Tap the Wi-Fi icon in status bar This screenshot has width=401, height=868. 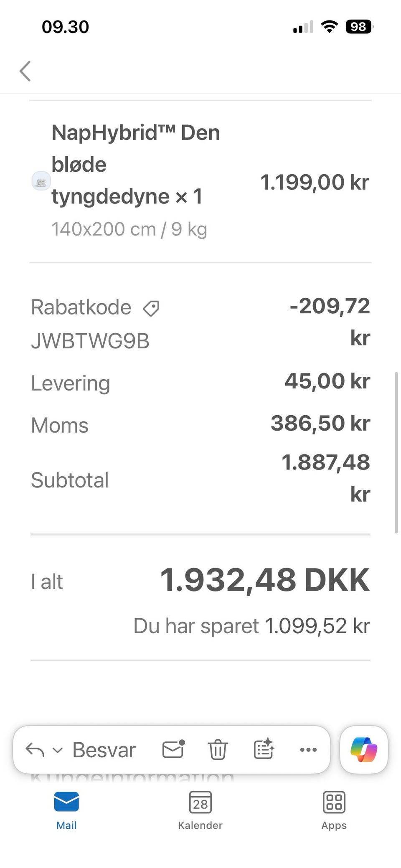329,27
